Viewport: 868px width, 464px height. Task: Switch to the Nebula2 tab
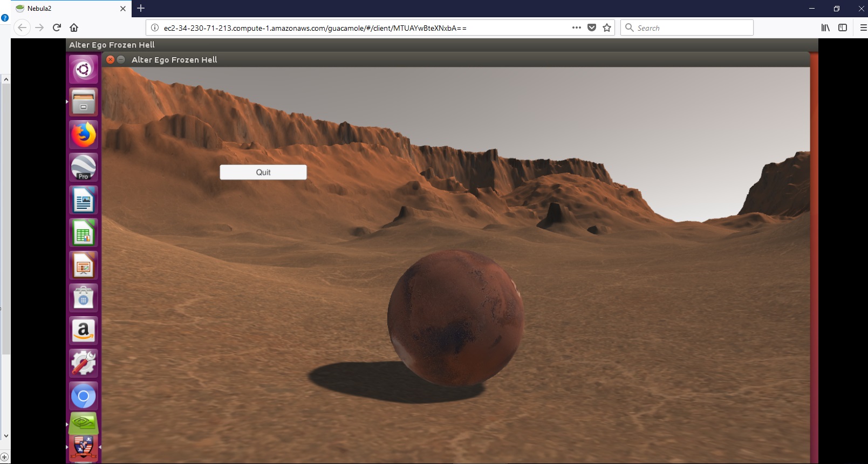[65, 9]
